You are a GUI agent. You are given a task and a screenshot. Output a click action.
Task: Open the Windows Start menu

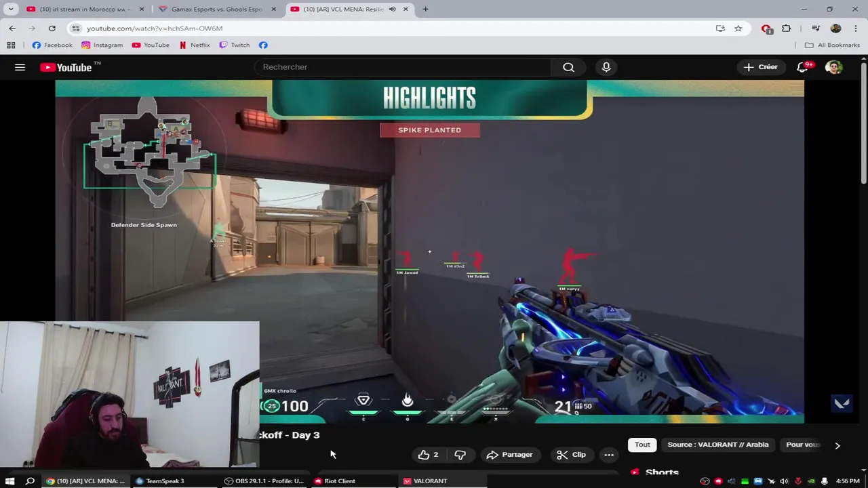tap(9, 481)
